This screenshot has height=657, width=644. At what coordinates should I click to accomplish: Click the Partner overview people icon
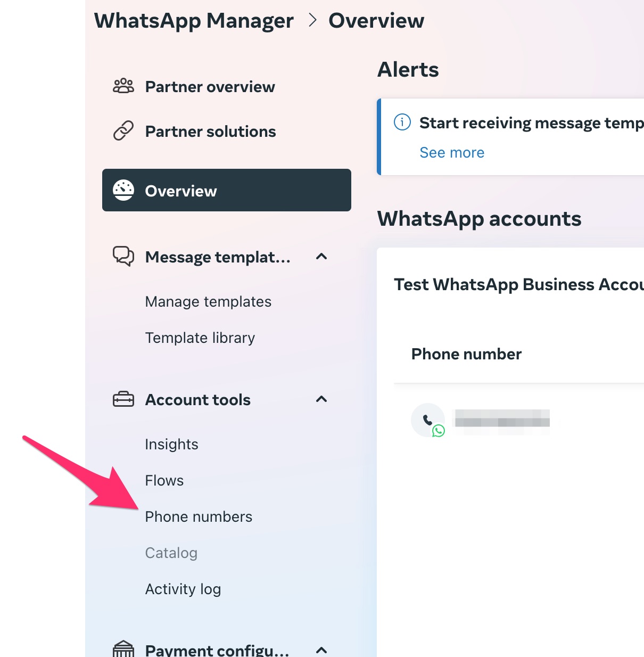123,86
